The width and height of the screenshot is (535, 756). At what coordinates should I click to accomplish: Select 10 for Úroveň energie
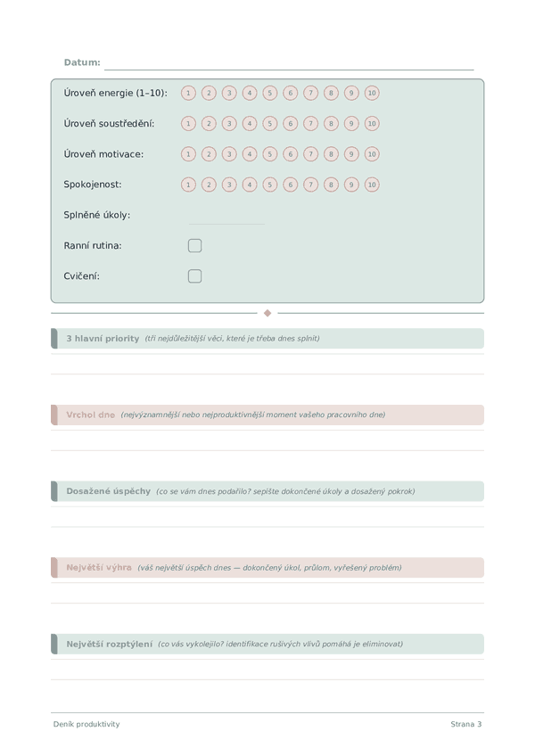[x=372, y=93]
